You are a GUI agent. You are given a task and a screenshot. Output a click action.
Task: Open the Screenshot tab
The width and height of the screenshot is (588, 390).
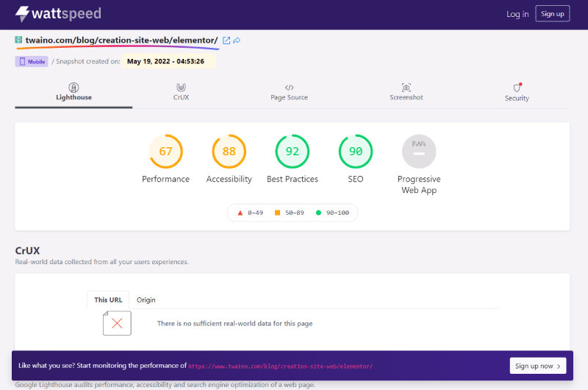pyautogui.click(x=406, y=92)
